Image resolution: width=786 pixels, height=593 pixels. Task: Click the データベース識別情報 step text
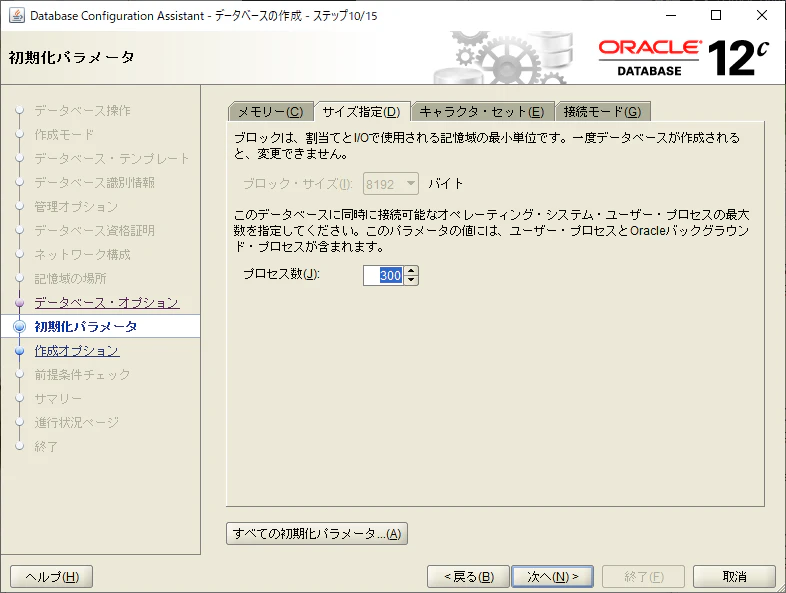(95, 183)
